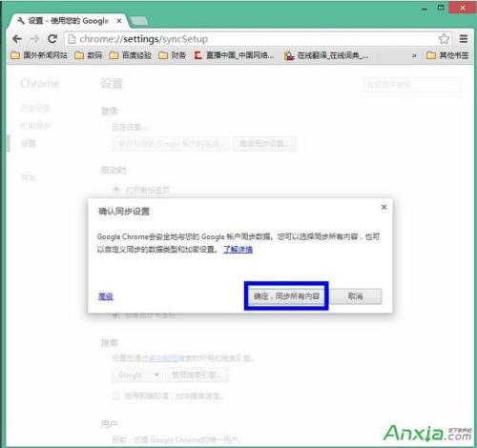This screenshot has width=477, height=448.
Task: Open the 数码 bookmark folder
Action: [x=88, y=55]
